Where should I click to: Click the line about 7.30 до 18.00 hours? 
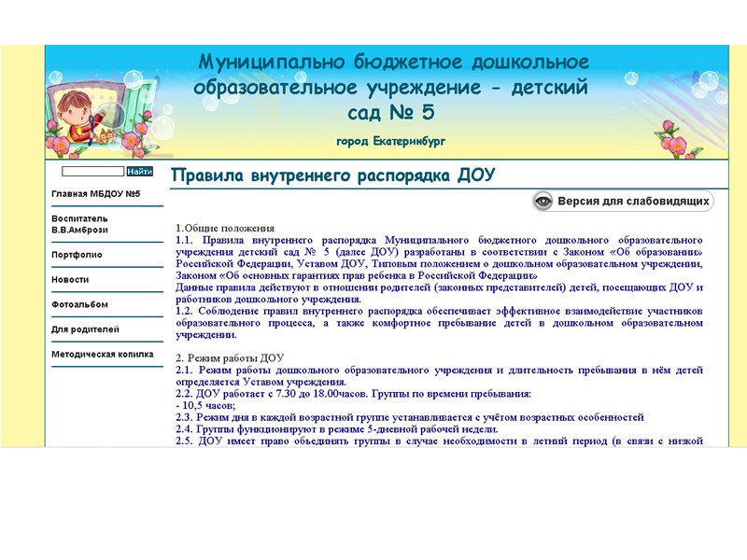coord(353,394)
